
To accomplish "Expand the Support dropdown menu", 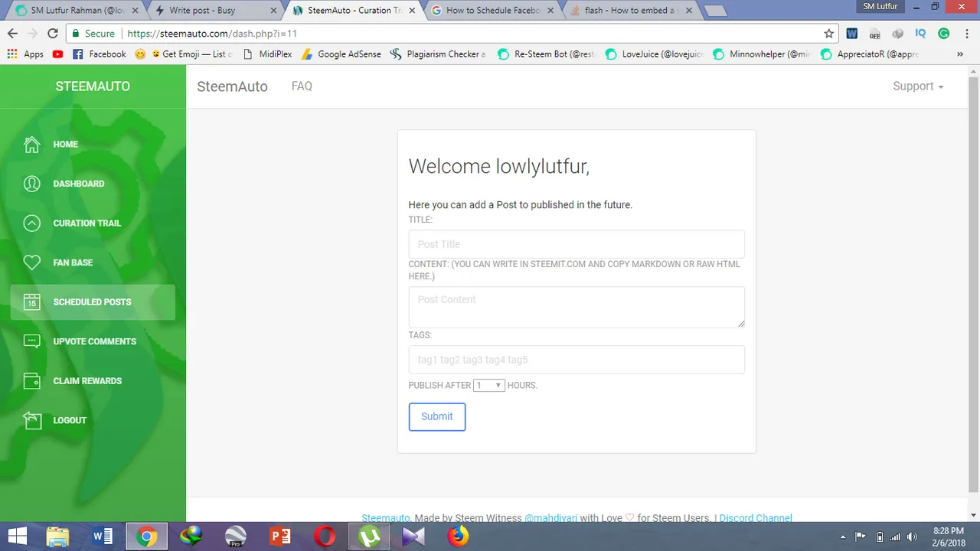I will pyautogui.click(x=918, y=86).
